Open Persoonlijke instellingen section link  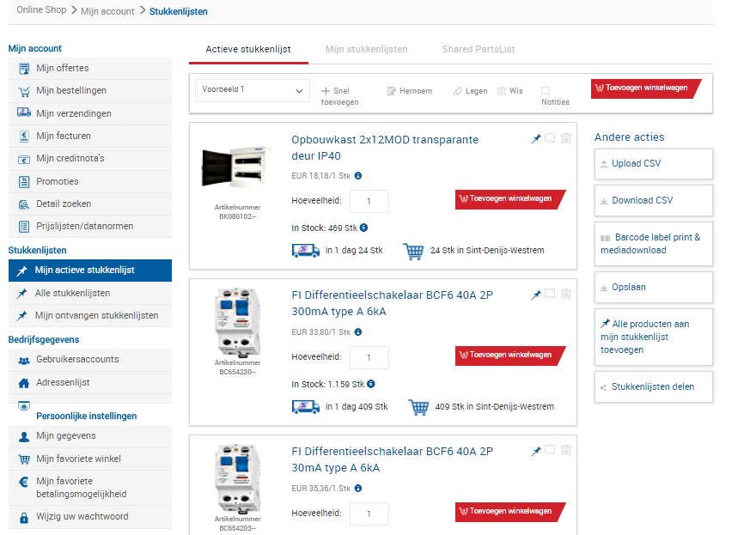[86, 416]
